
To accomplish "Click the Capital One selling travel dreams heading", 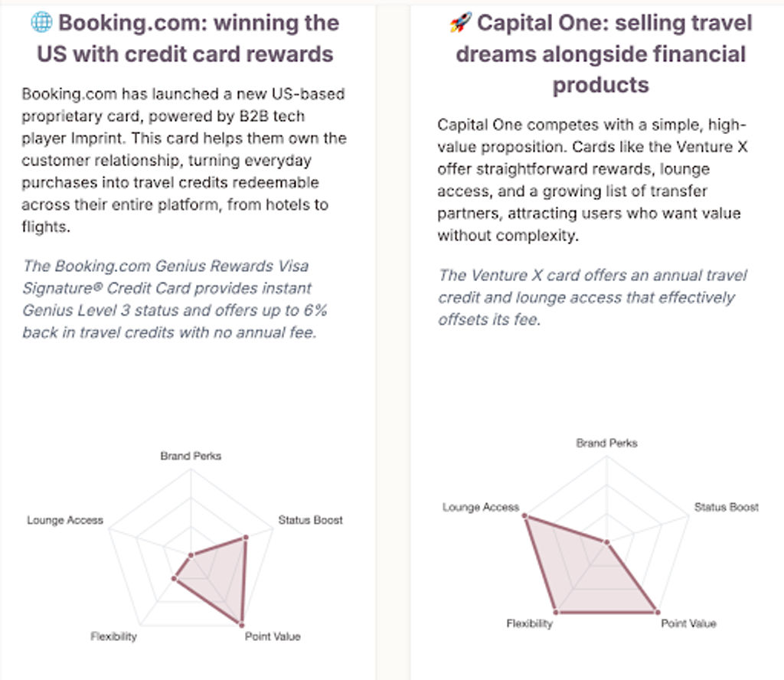I will click(601, 54).
